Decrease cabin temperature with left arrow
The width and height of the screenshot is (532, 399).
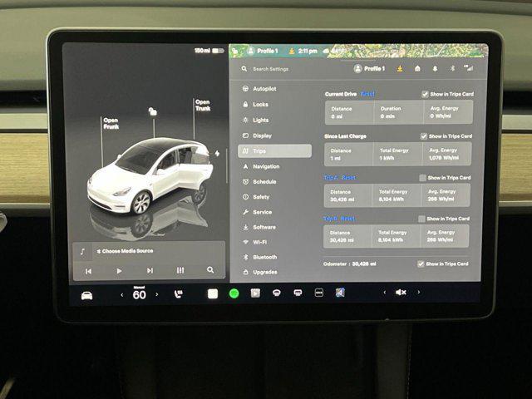tap(122, 295)
